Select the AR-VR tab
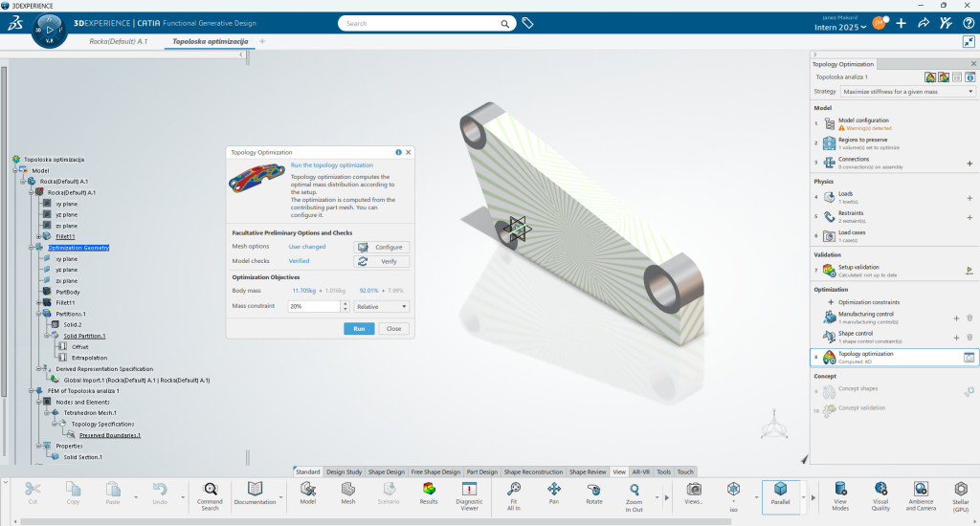This screenshot has height=526, width=980. pyautogui.click(x=640, y=471)
